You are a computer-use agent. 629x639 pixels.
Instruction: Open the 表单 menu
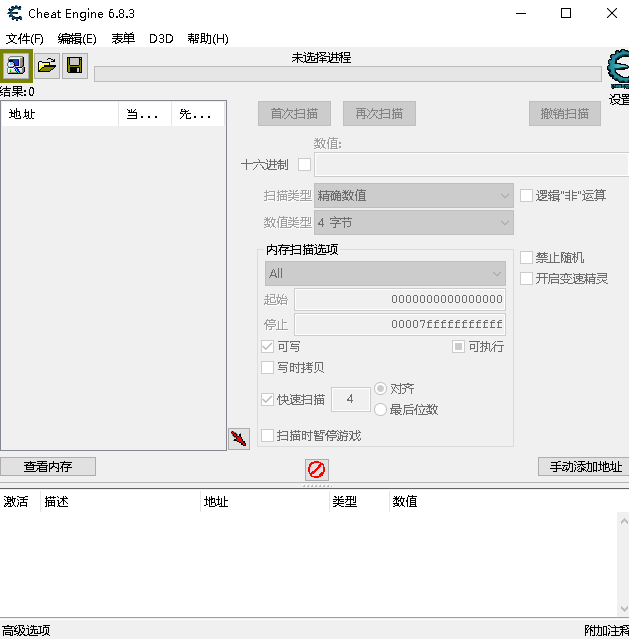123,39
